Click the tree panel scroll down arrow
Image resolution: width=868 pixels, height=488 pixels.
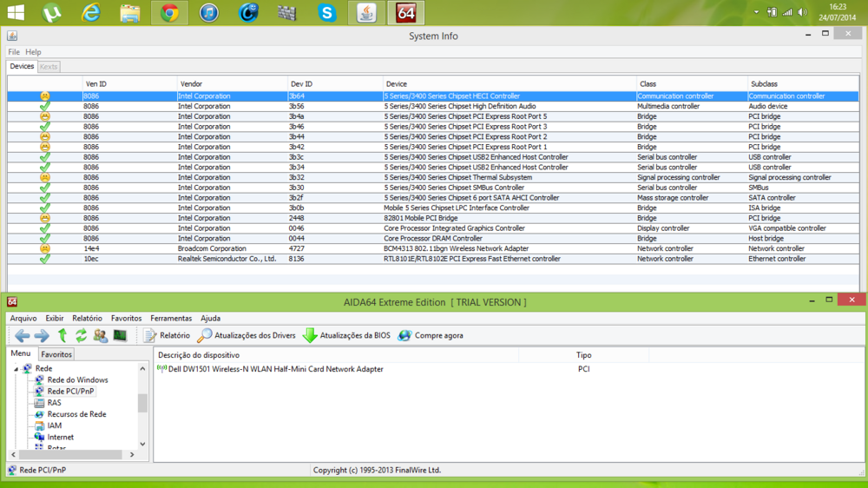tap(143, 444)
